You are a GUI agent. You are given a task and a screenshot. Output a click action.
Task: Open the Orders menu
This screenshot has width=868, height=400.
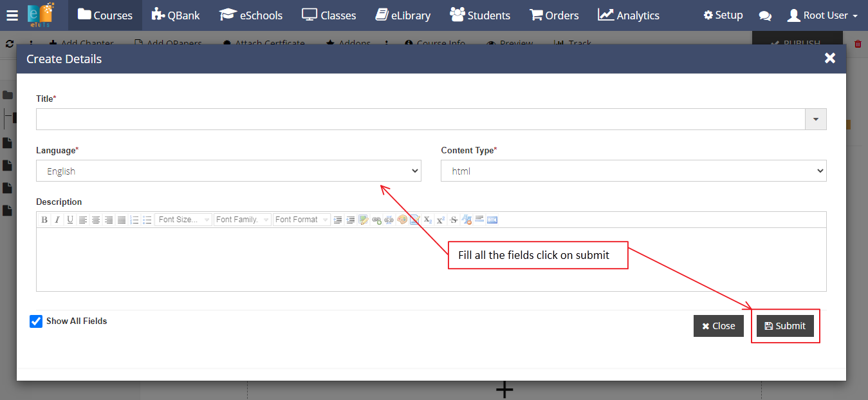coord(554,15)
